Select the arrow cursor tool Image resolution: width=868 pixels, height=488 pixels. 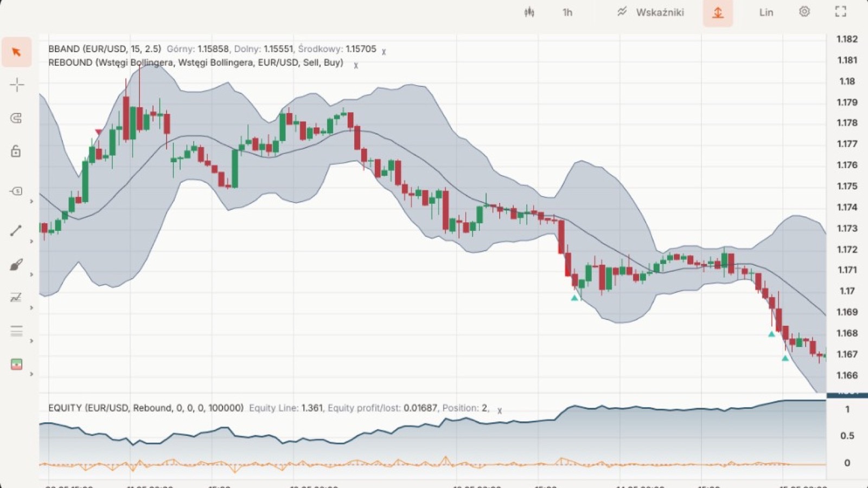[16, 52]
